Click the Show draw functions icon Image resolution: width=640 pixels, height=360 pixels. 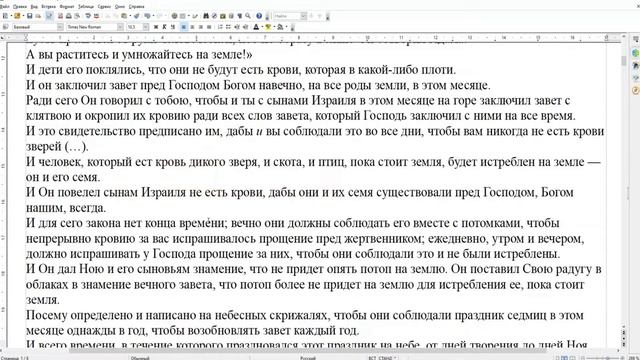195,16
